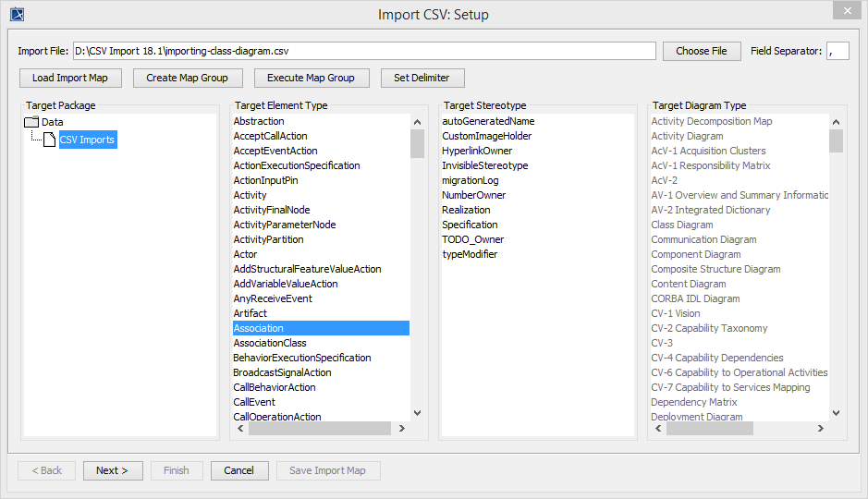The height and width of the screenshot is (499, 868).
Task: Click Create Map Group button
Action: (188, 78)
